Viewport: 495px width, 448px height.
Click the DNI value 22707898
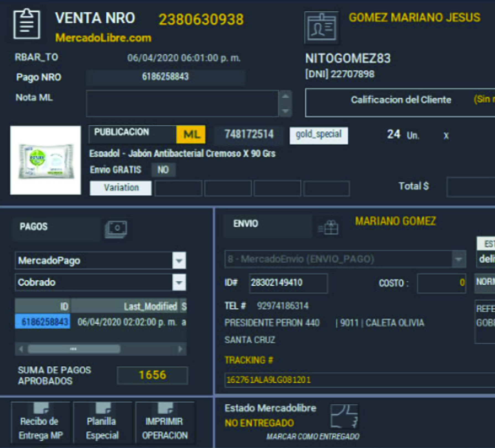tap(353, 74)
